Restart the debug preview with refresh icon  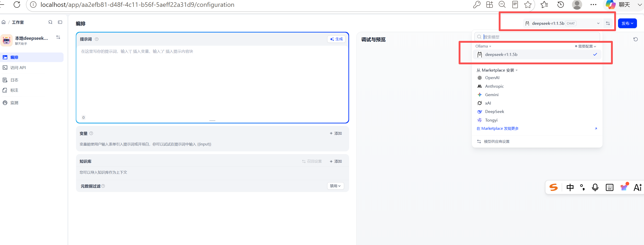636,39
